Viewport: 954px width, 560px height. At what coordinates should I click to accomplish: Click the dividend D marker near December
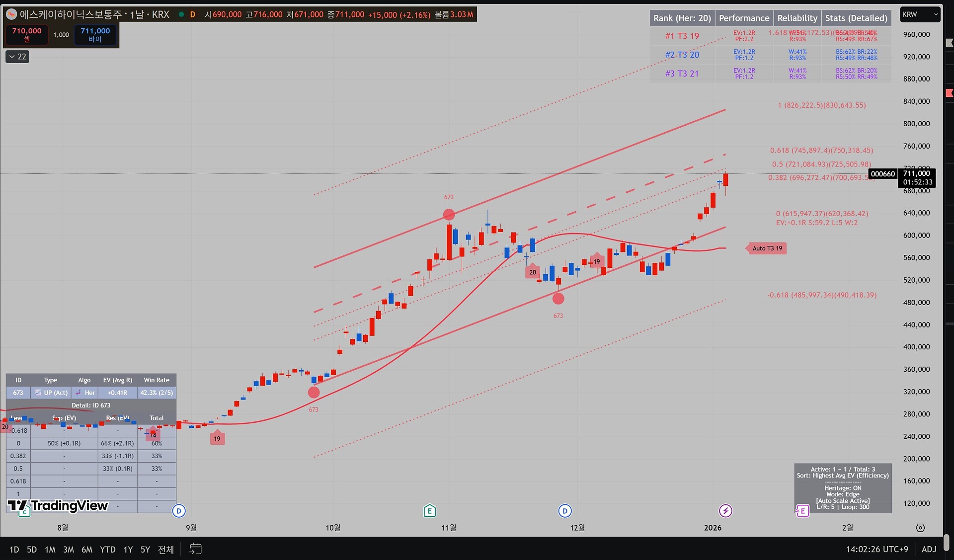(x=564, y=510)
